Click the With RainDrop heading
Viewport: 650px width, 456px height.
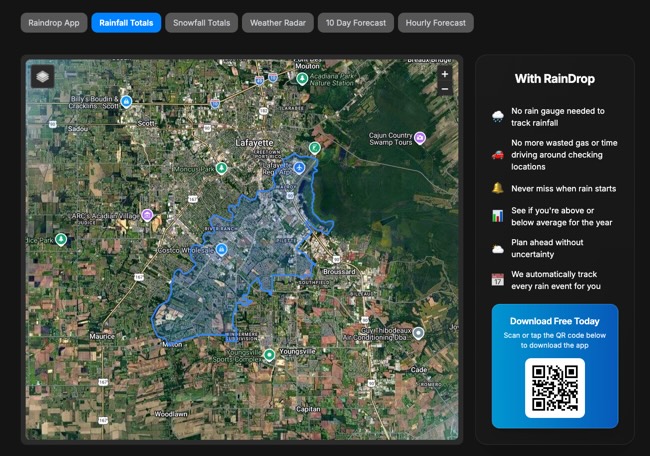point(555,79)
